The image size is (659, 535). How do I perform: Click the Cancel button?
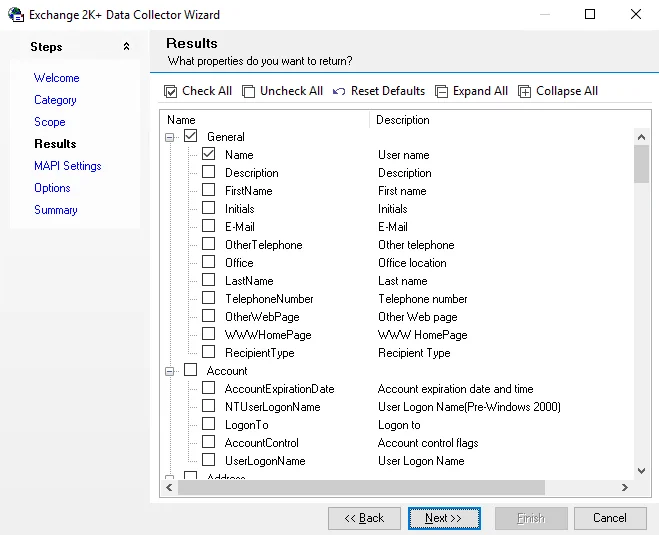610,518
